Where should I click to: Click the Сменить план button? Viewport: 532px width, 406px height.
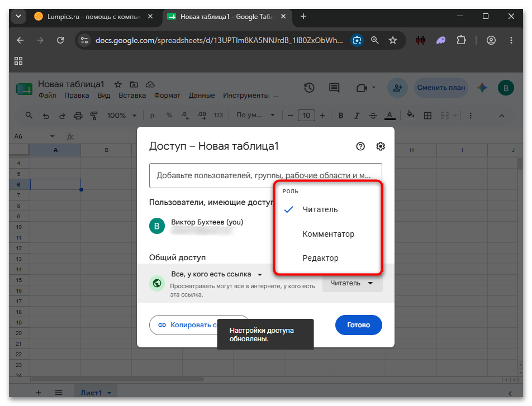[x=441, y=88]
